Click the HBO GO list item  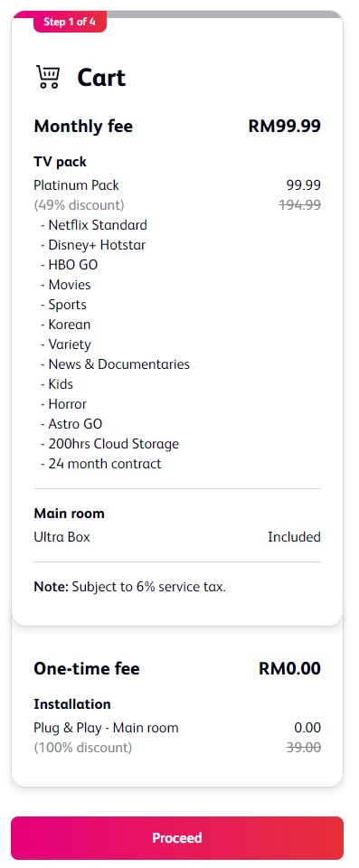pyautogui.click(x=70, y=265)
